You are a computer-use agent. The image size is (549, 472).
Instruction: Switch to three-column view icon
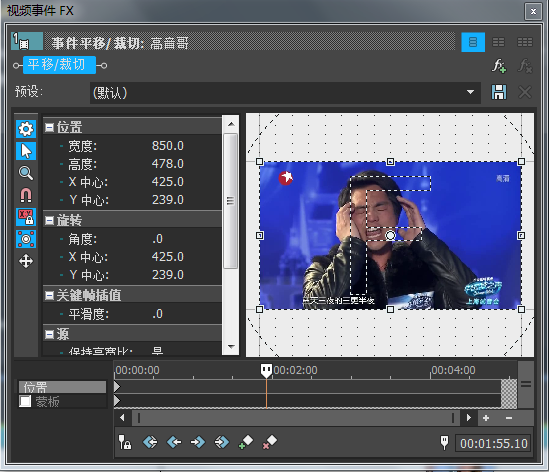[x=524, y=42]
